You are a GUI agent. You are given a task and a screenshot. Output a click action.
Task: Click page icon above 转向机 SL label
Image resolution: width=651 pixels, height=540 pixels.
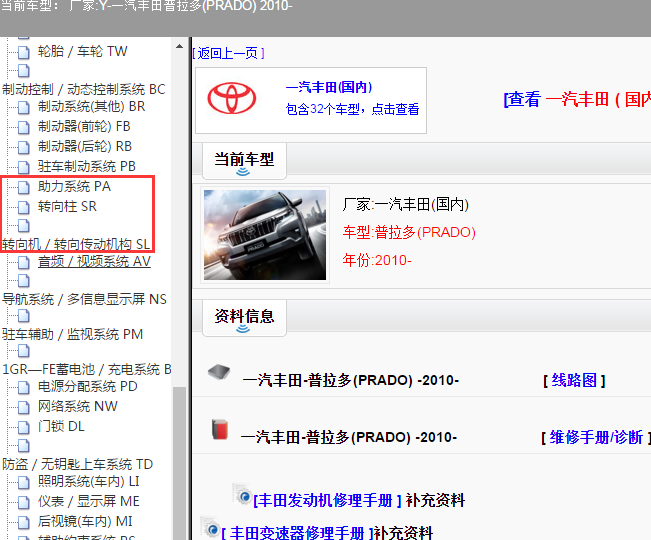click(x=24, y=226)
